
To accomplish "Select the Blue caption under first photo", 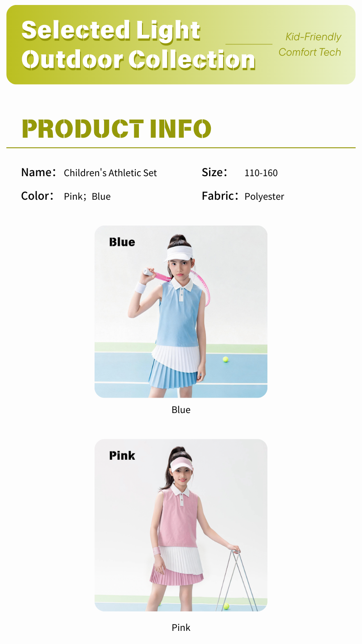I will [x=181, y=410].
